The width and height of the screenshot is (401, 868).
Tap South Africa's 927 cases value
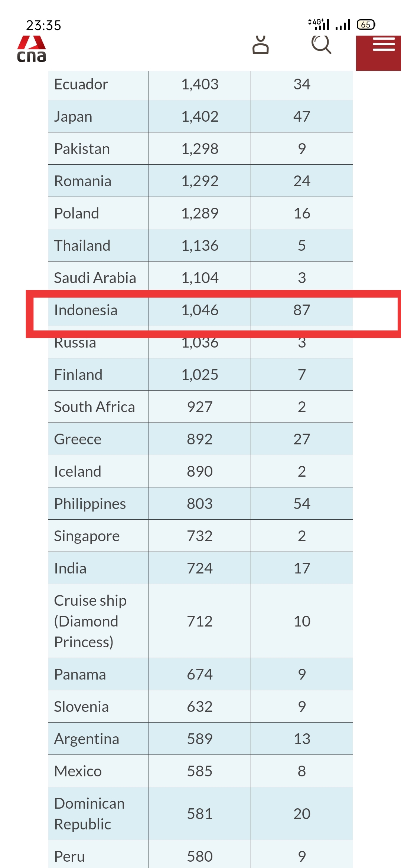coord(200,407)
